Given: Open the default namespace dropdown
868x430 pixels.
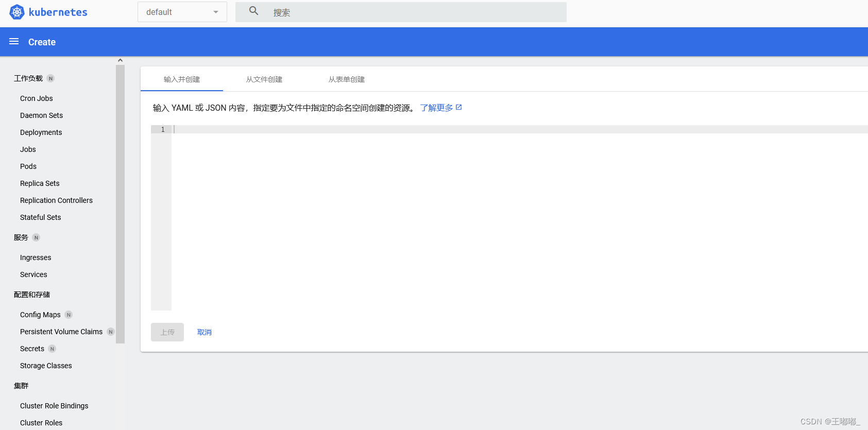Looking at the screenshot, I should 182,12.
